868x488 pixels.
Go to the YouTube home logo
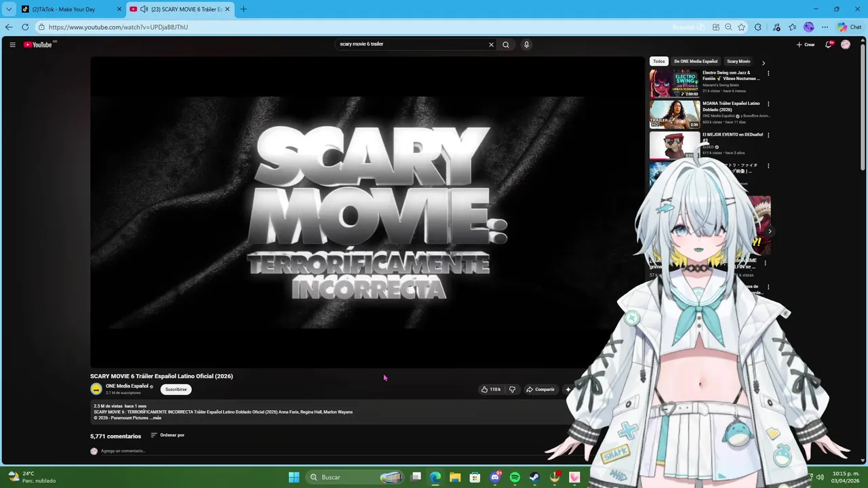point(38,45)
